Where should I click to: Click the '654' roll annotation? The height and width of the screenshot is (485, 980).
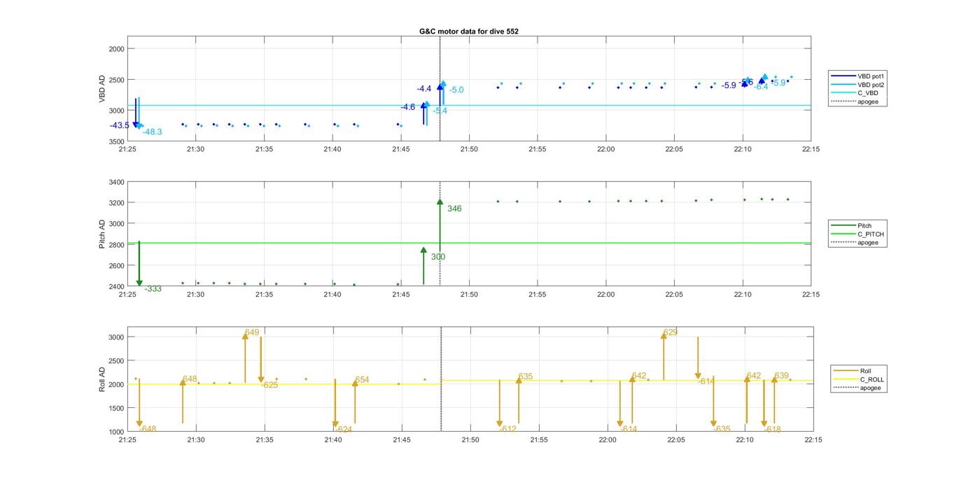pyautogui.click(x=362, y=380)
